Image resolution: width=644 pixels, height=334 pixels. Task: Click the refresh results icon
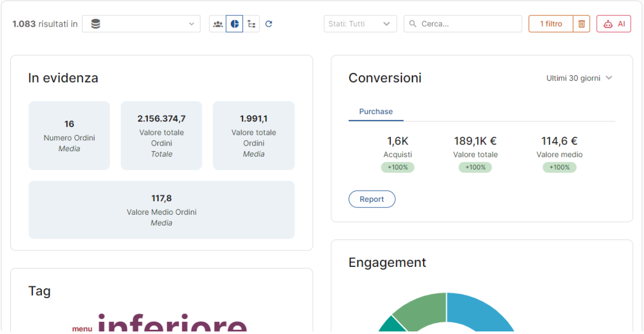(269, 24)
